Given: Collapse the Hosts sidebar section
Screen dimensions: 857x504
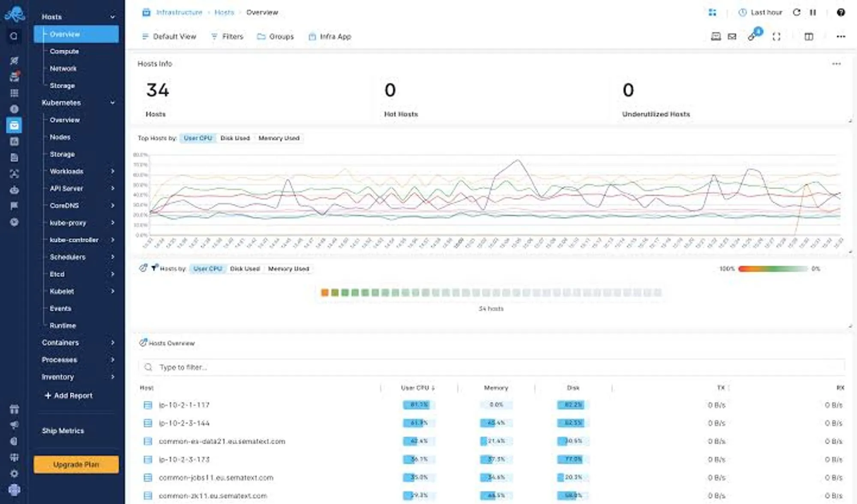Looking at the screenshot, I should tap(112, 17).
